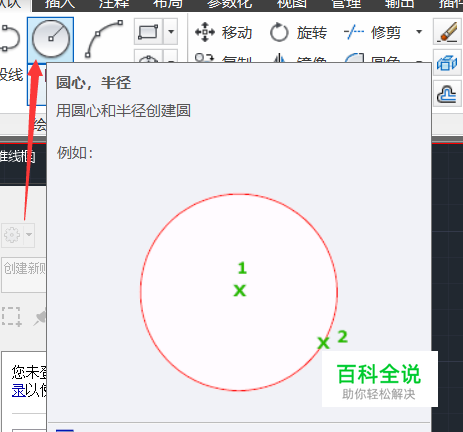Select the Rectangle draw tool
This screenshot has width=463, height=432.
click(x=148, y=32)
